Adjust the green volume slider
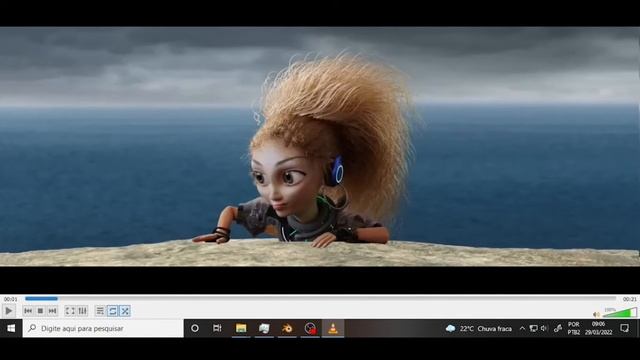This screenshot has height=360, width=640. [x=620, y=313]
